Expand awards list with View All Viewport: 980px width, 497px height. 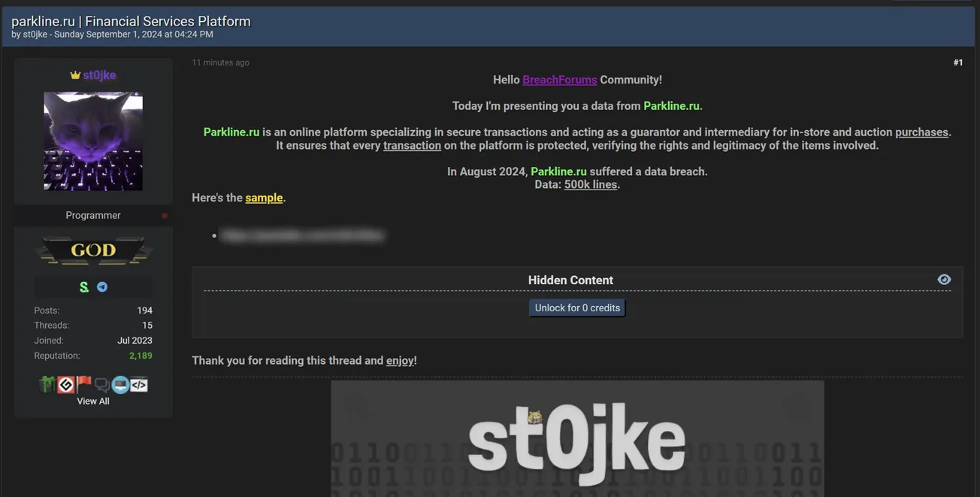pos(93,402)
